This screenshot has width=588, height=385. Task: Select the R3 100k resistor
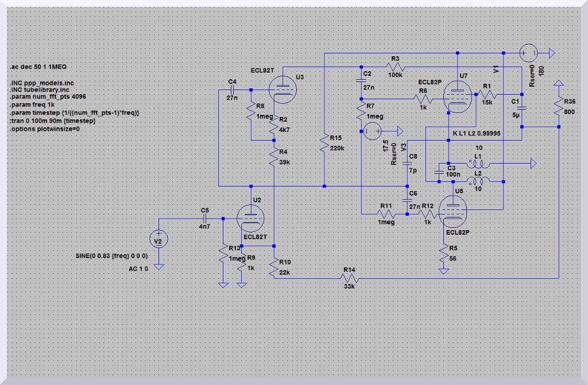pyautogui.click(x=395, y=67)
